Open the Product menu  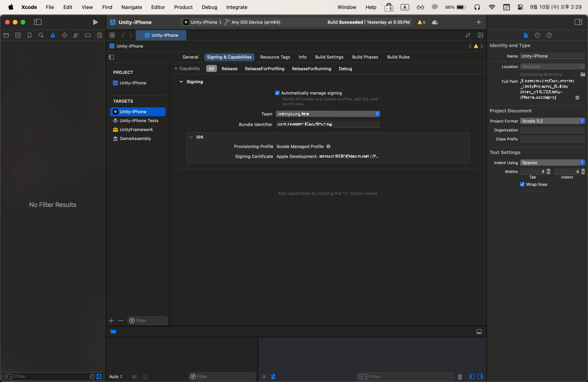[183, 7]
